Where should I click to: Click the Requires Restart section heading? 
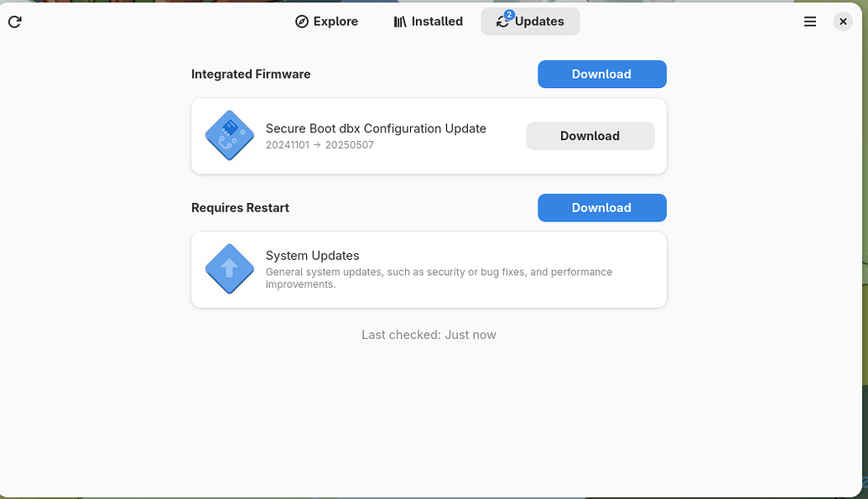[240, 207]
